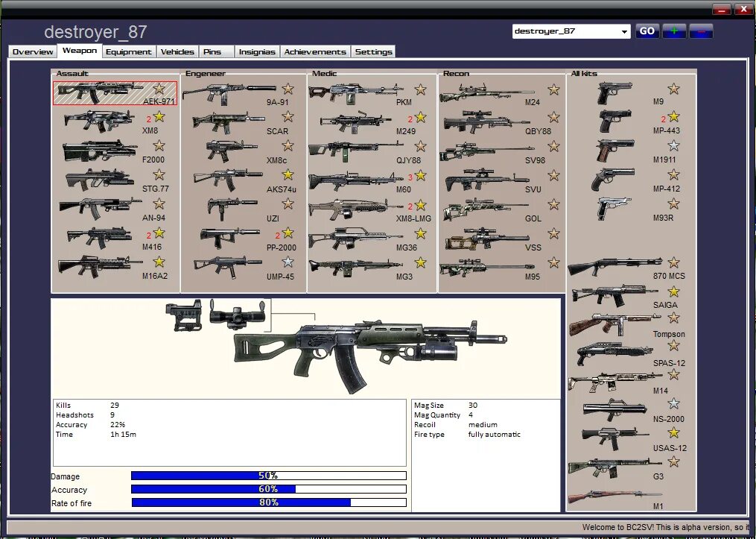Click the Accuracy 60% bar
Screen dimensions: 756x539
[x=269, y=489]
